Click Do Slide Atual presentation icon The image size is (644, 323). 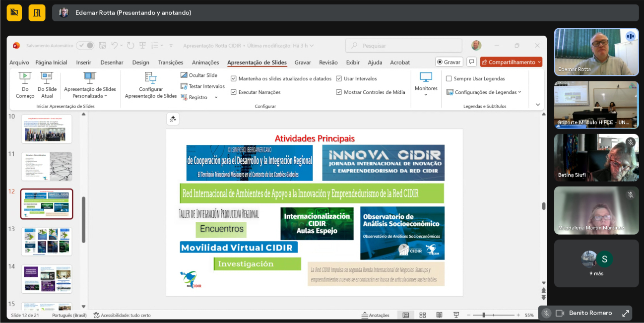pyautogui.click(x=47, y=77)
